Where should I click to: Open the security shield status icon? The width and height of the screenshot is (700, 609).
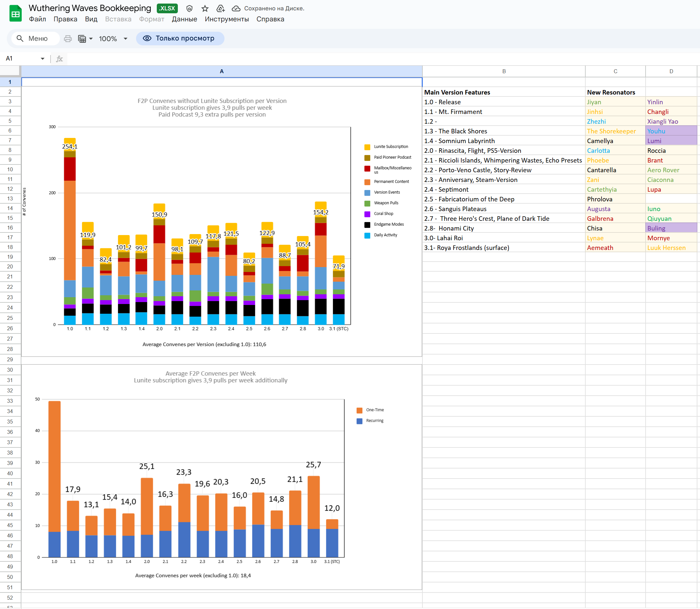pos(189,8)
